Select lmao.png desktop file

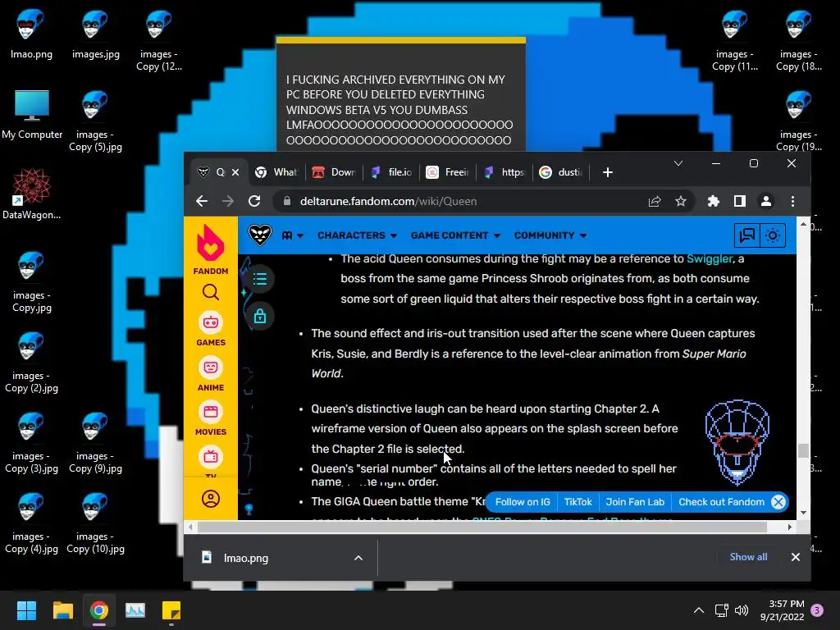pos(31,34)
